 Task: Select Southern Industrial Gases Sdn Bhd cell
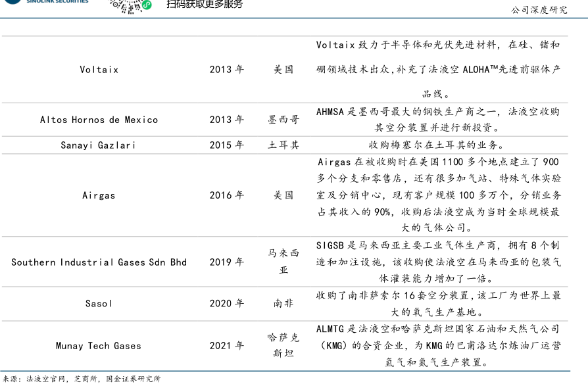click(x=99, y=262)
